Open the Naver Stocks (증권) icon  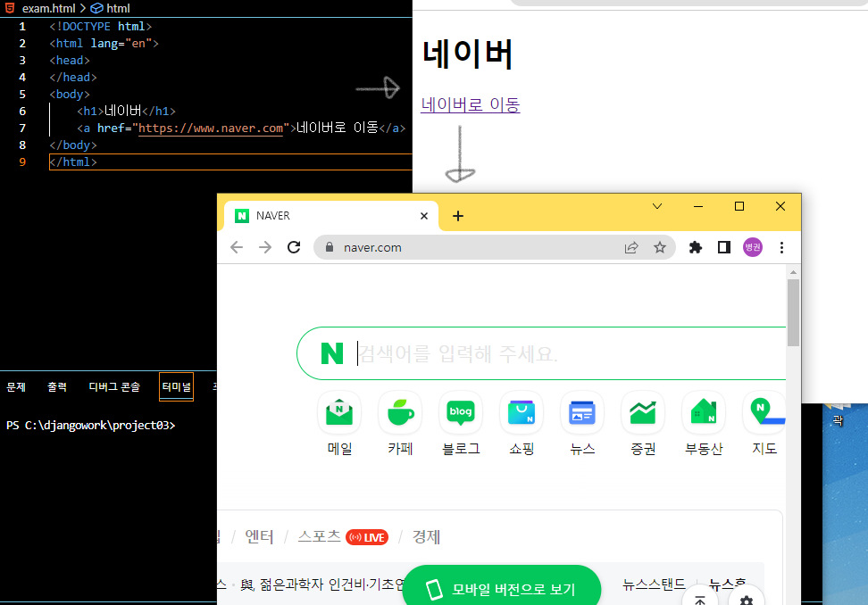(643, 412)
